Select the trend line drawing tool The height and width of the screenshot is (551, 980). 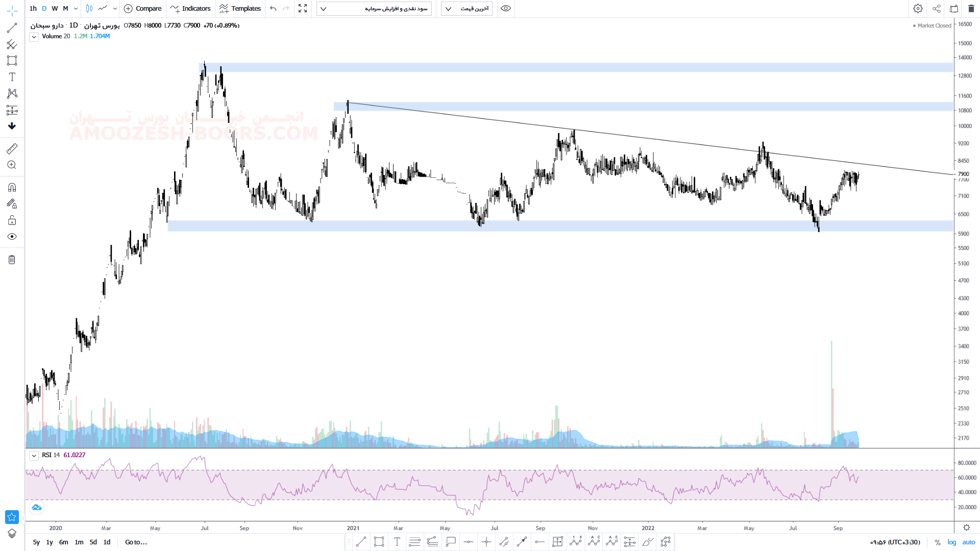[12, 28]
